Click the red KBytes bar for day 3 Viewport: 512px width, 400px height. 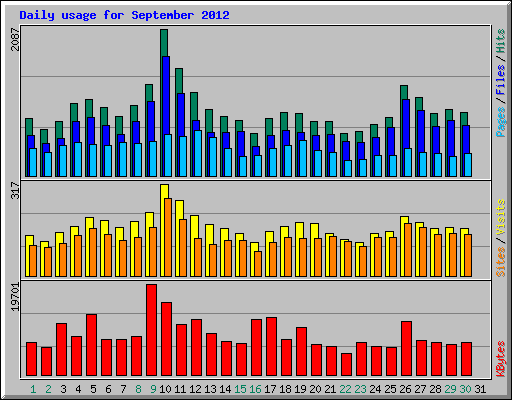click(62, 349)
